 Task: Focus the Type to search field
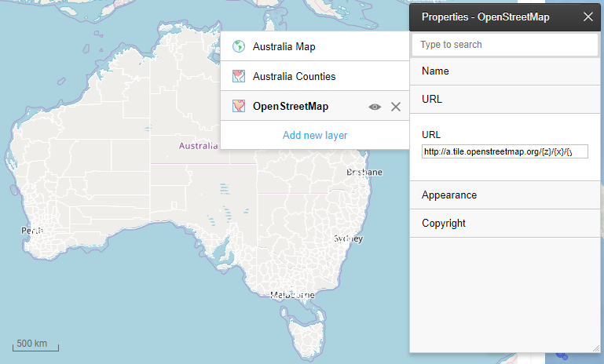tap(505, 45)
